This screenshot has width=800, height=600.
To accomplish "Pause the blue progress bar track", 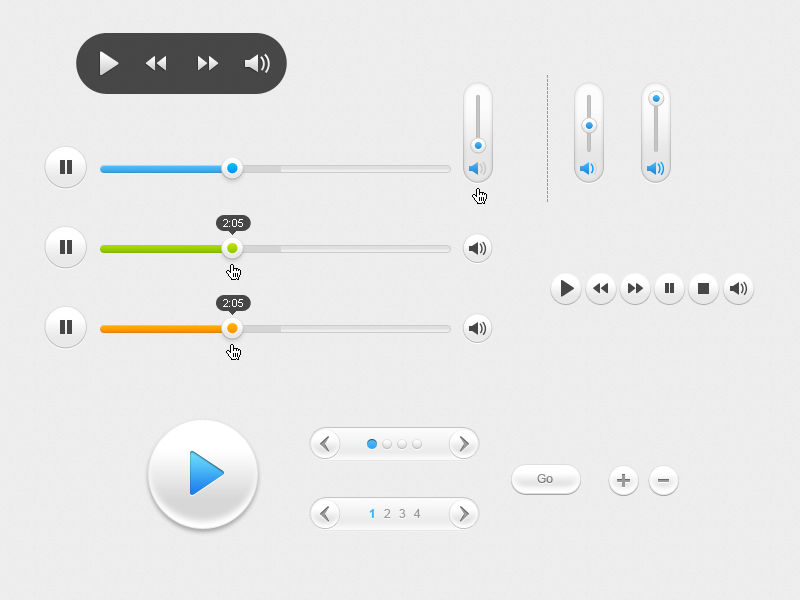I will point(66,167).
